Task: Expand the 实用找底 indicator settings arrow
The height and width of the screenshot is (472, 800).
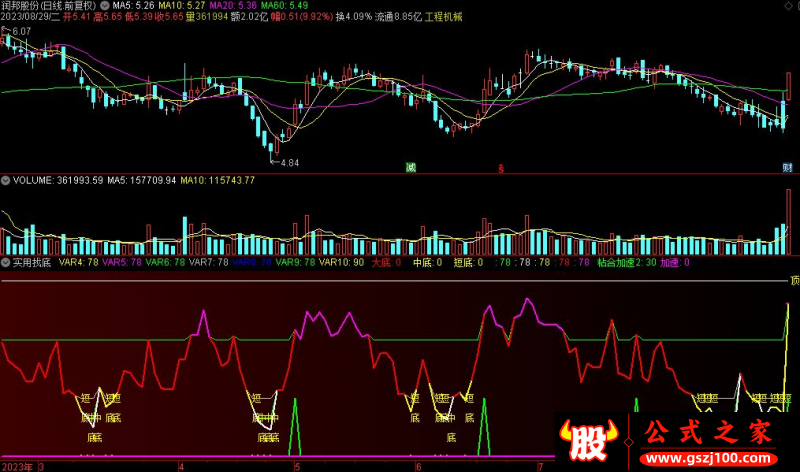Action: (6, 263)
